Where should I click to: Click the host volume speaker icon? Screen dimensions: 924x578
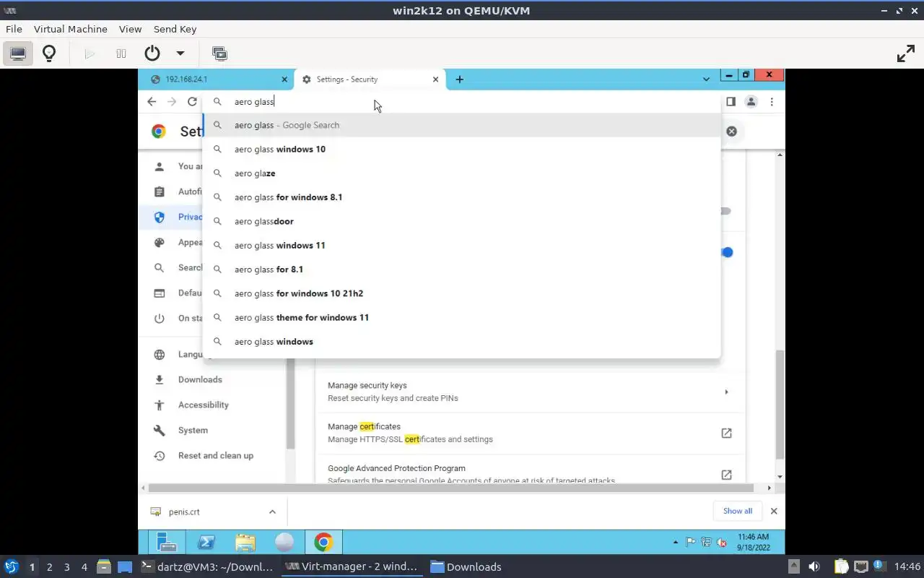click(x=814, y=567)
